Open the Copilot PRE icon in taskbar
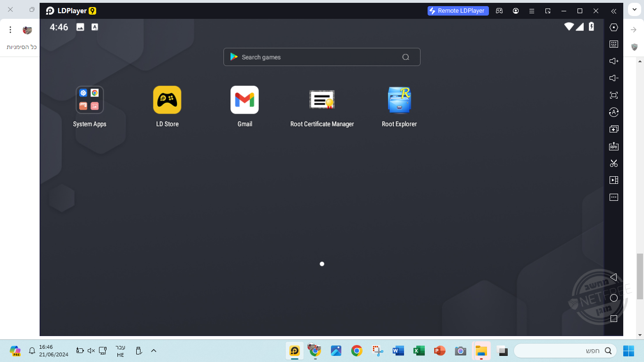 click(15, 351)
